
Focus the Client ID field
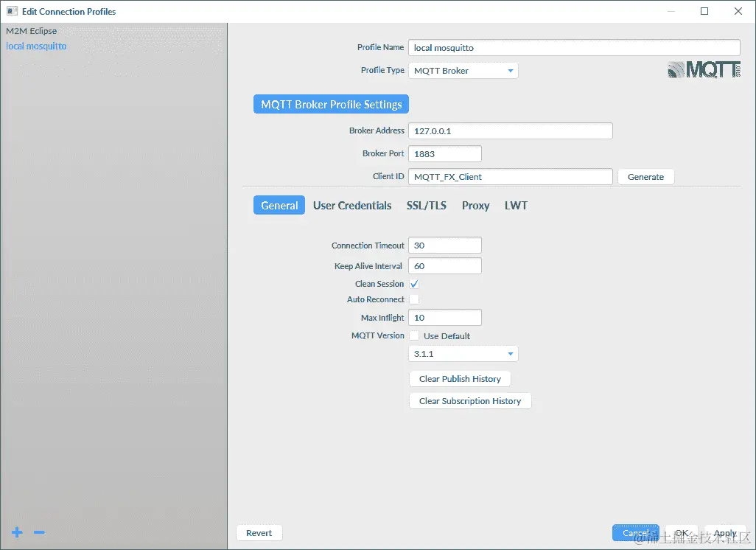[x=511, y=177]
